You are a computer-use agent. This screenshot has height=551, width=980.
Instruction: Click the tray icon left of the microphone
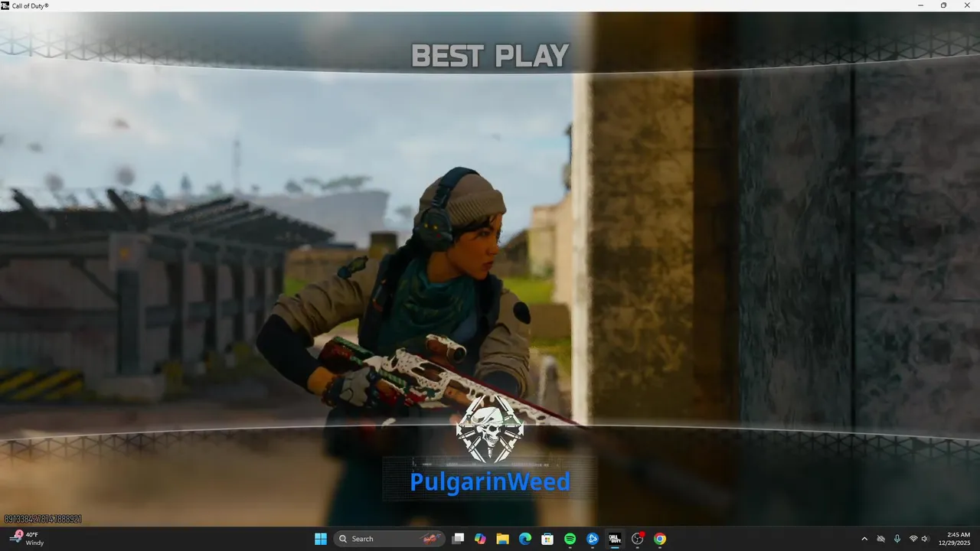(x=881, y=539)
